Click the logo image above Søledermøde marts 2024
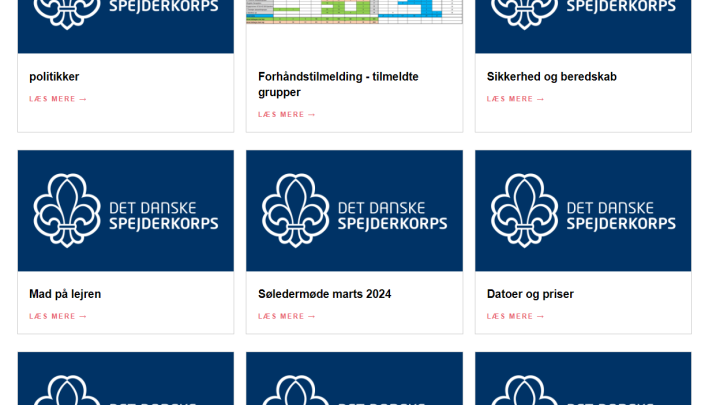The width and height of the screenshot is (720, 405). pos(354,211)
